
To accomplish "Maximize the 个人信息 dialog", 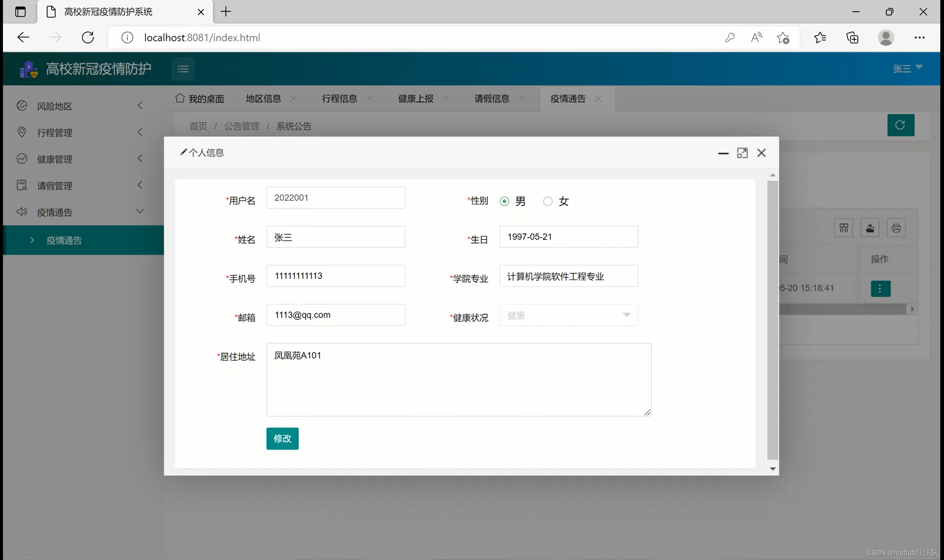I will pyautogui.click(x=742, y=153).
